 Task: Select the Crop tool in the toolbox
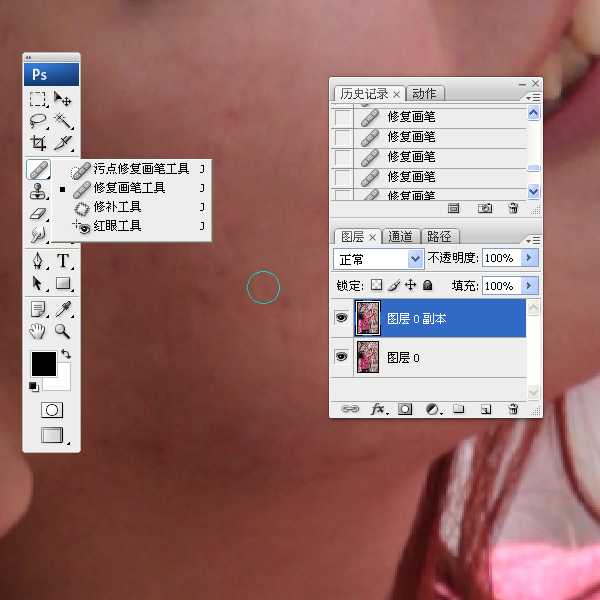point(38,144)
